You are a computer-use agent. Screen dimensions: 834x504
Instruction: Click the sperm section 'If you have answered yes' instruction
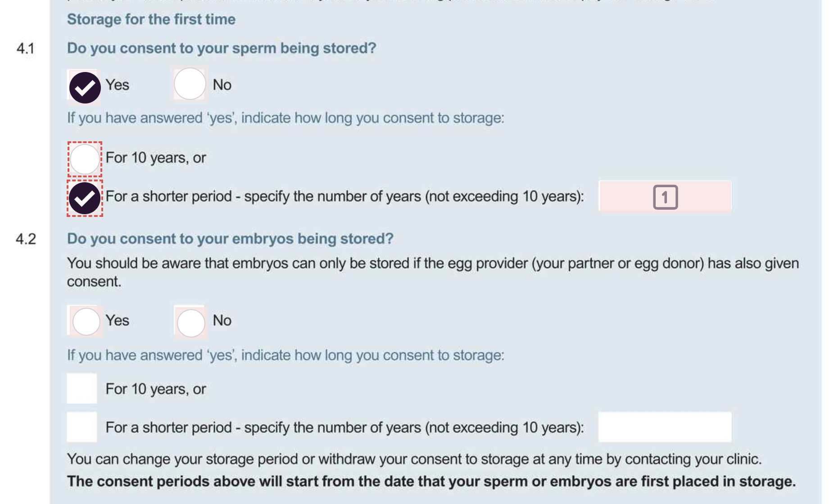tap(286, 118)
